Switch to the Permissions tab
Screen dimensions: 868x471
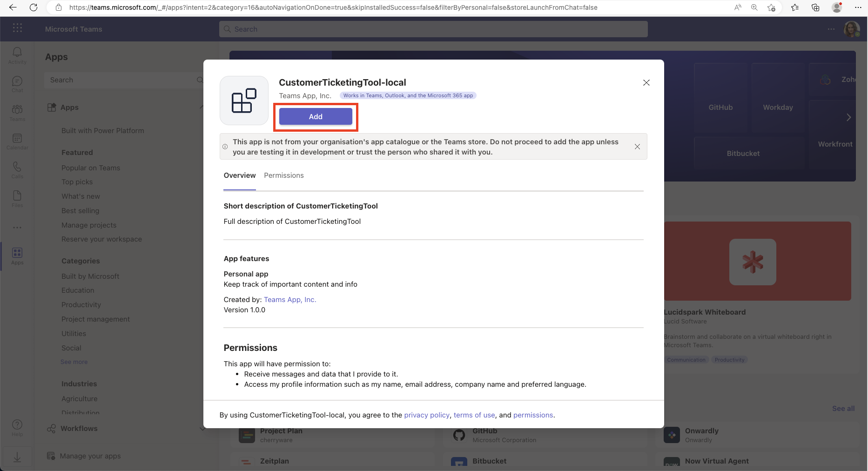[x=284, y=175]
